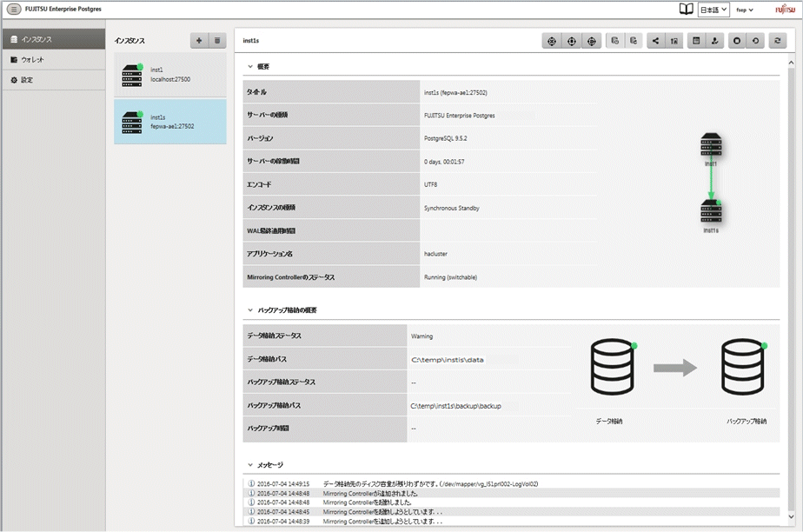
Task: Open the fsep user dropdown
Action: coord(745,10)
